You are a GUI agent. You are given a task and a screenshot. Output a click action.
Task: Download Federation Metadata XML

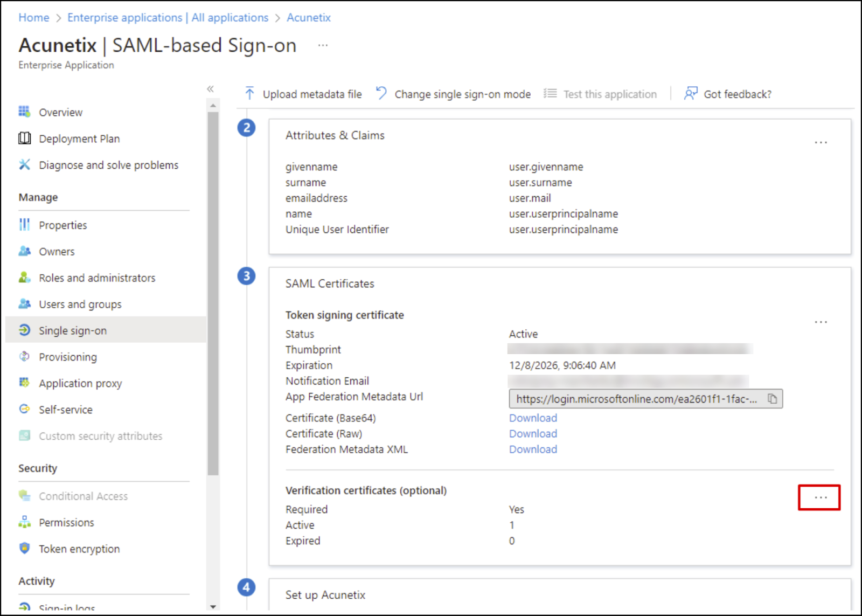533,449
